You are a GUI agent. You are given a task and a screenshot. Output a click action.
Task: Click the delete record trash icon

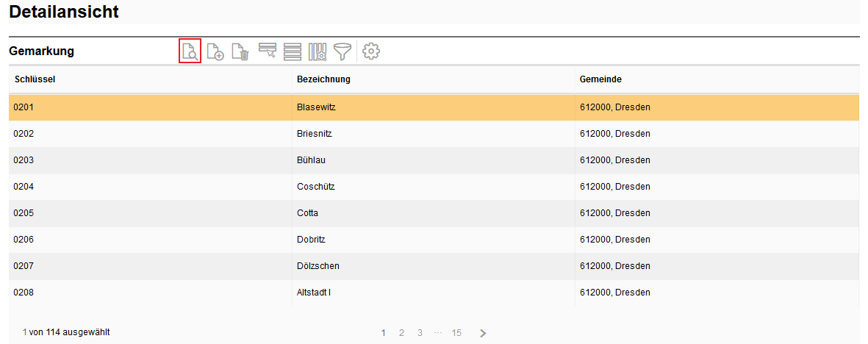(x=240, y=51)
